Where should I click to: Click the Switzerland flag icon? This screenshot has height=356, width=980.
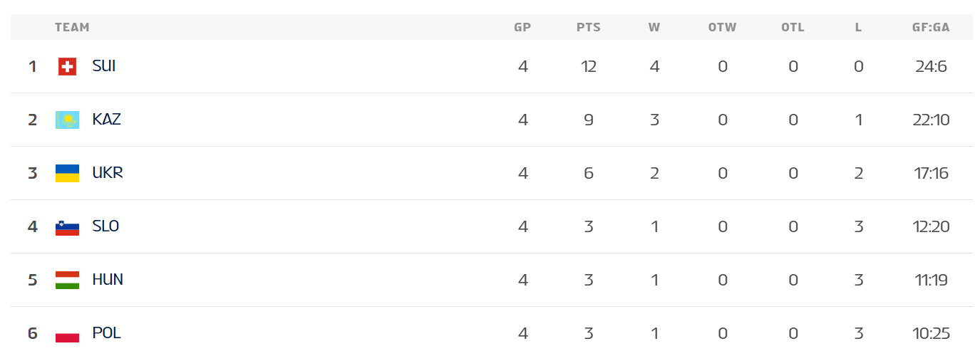point(67,67)
